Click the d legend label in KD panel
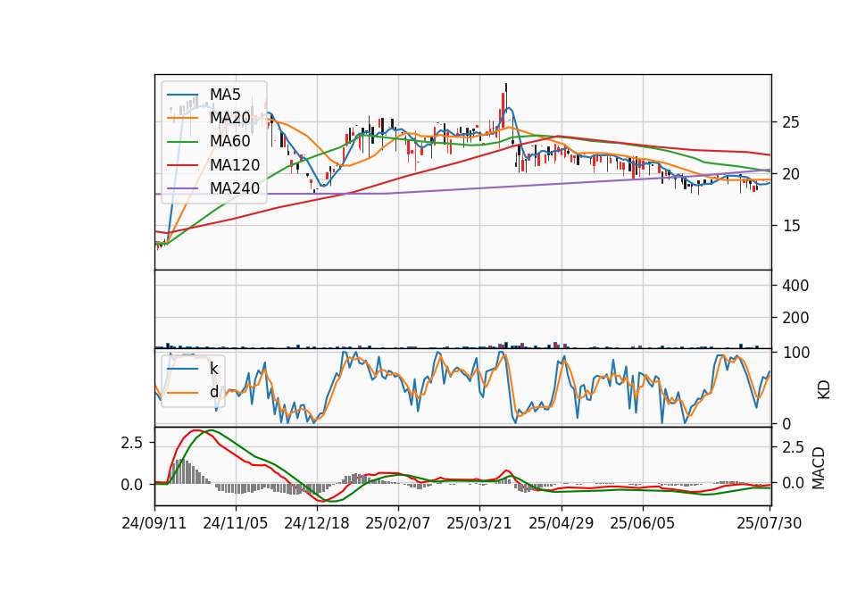This screenshot has width=857, height=616. click(x=214, y=392)
